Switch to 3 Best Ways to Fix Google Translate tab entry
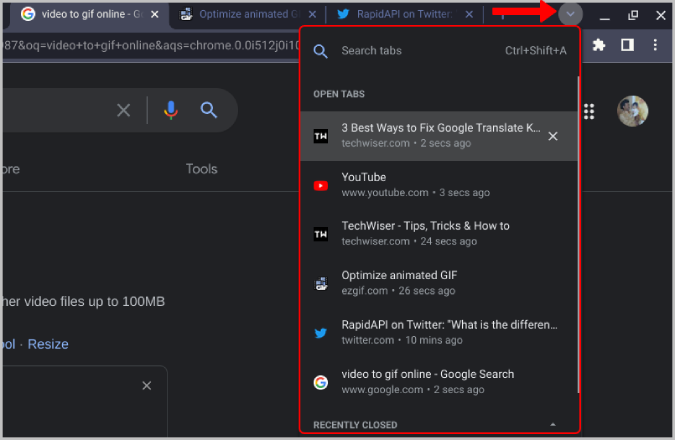This screenshot has height=440, width=675. point(439,136)
